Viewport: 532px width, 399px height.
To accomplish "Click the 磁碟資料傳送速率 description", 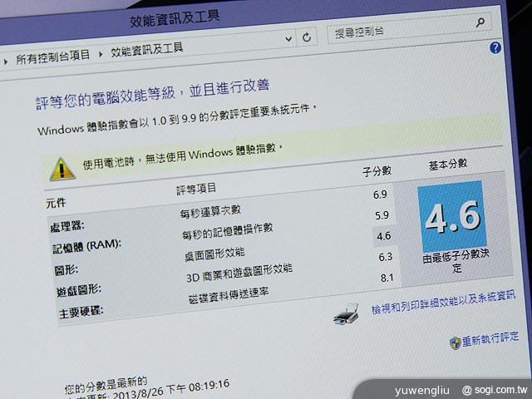I will coord(229,295).
